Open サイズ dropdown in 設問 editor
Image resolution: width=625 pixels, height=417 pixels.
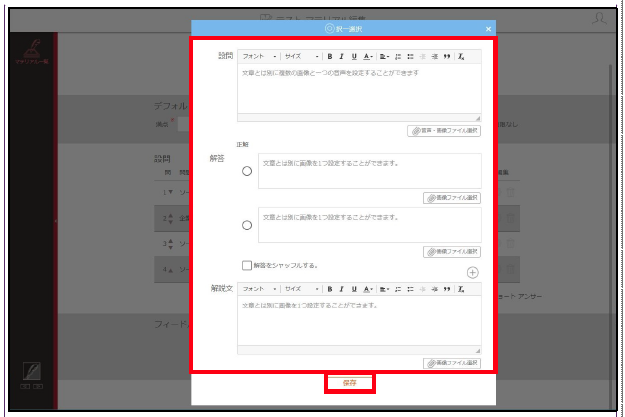click(x=301, y=57)
